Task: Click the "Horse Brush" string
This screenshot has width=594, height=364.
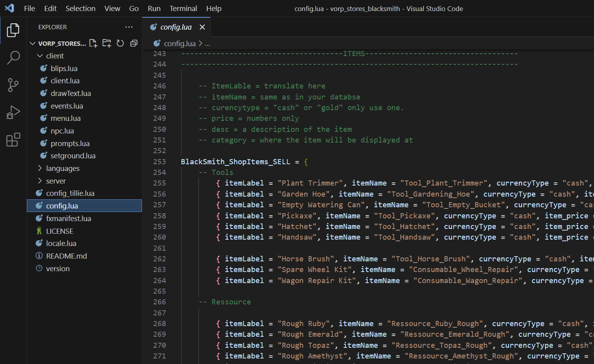Action: pyautogui.click(x=306, y=259)
